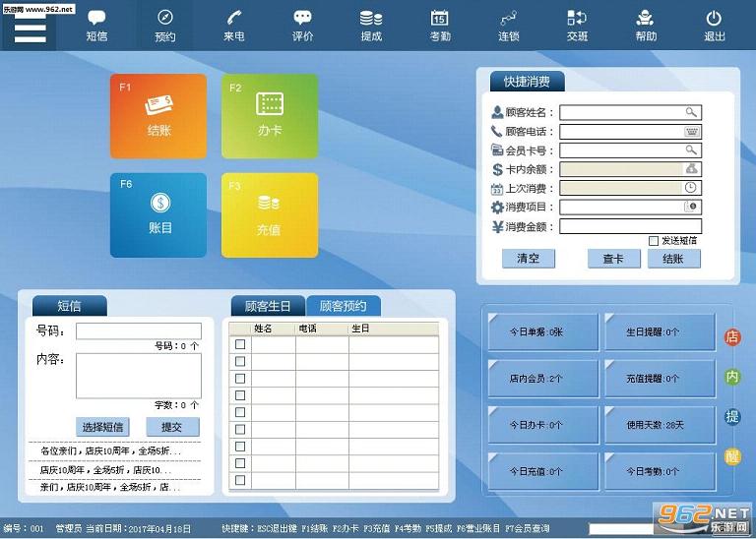Screen dimensions: 756x539
Task: Click the 姓名 column header
Action: point(274,329)
